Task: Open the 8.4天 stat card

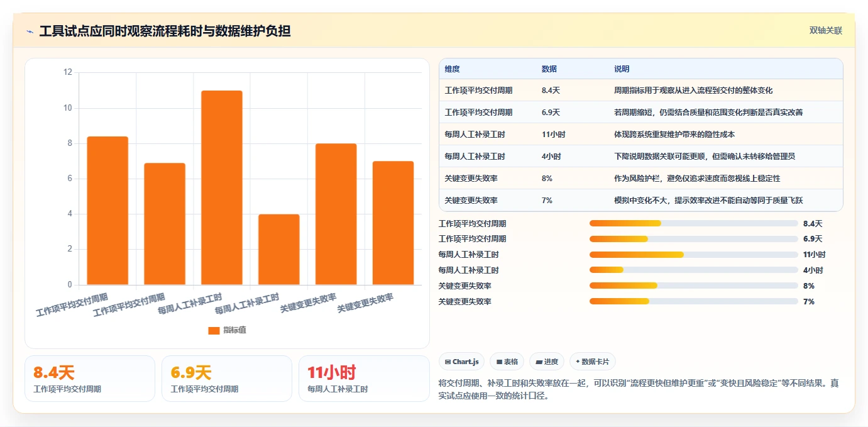Action: [x=90, y=379]
